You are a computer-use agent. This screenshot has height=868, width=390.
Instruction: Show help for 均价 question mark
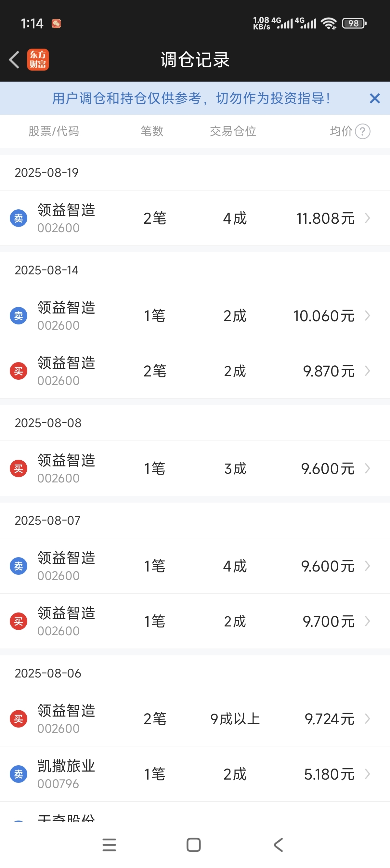363,131
